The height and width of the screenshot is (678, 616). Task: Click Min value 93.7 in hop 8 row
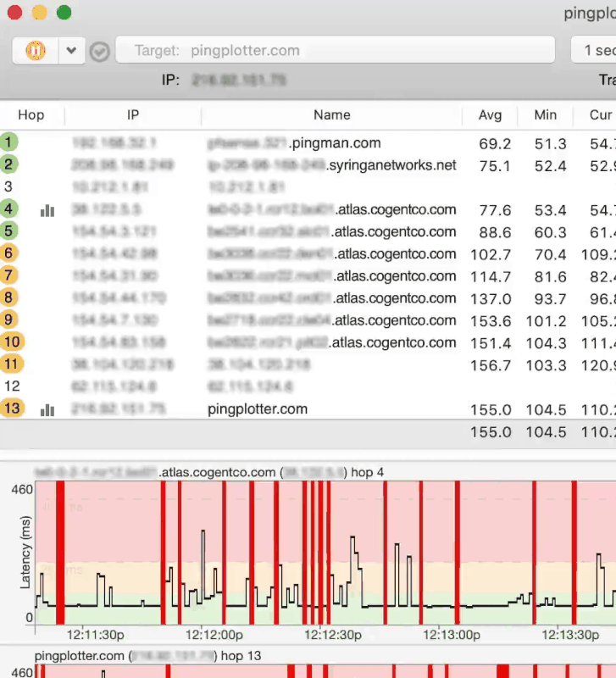click(x=550, y=299)
